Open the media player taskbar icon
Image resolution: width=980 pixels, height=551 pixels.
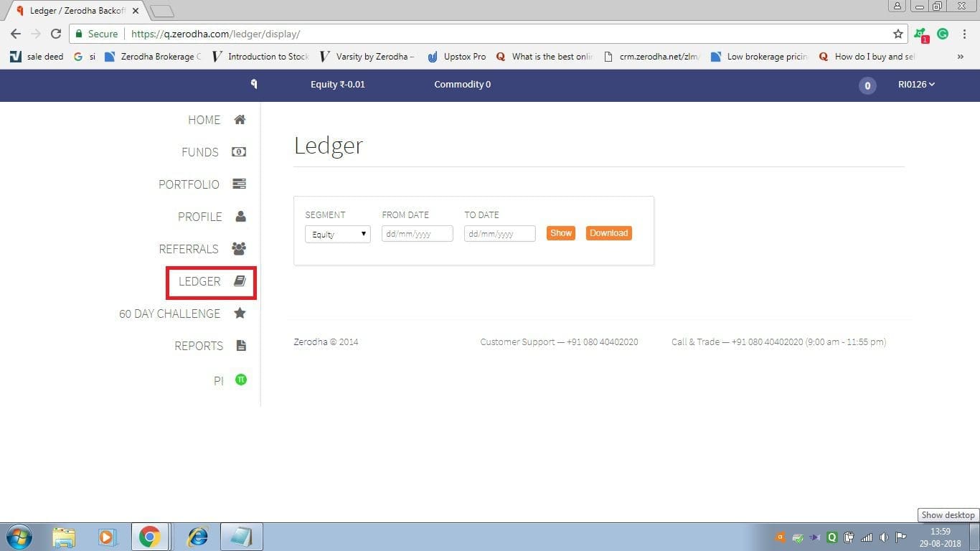point(107,537)
